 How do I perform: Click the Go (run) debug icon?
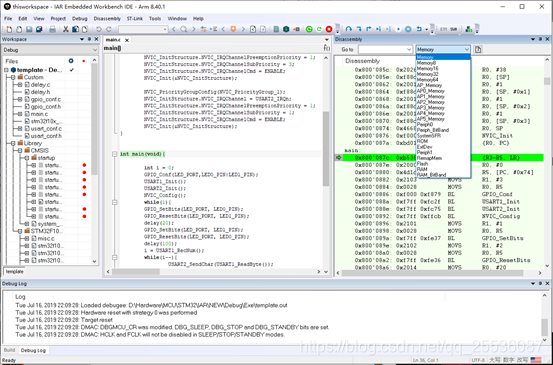(x=398, y=29)
